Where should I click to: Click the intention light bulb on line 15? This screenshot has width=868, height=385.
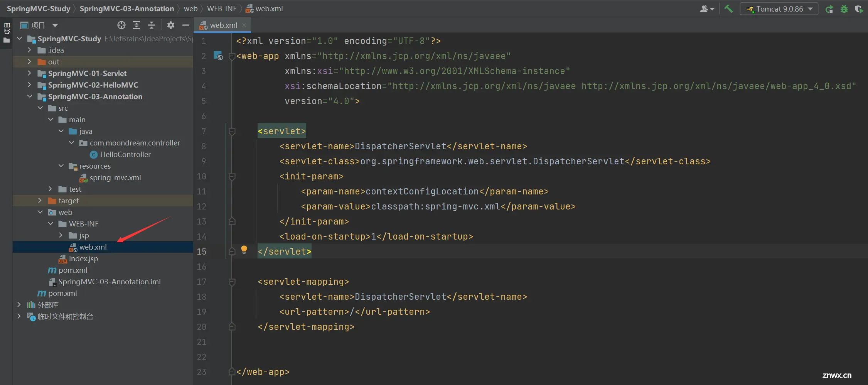coord(244,250)
